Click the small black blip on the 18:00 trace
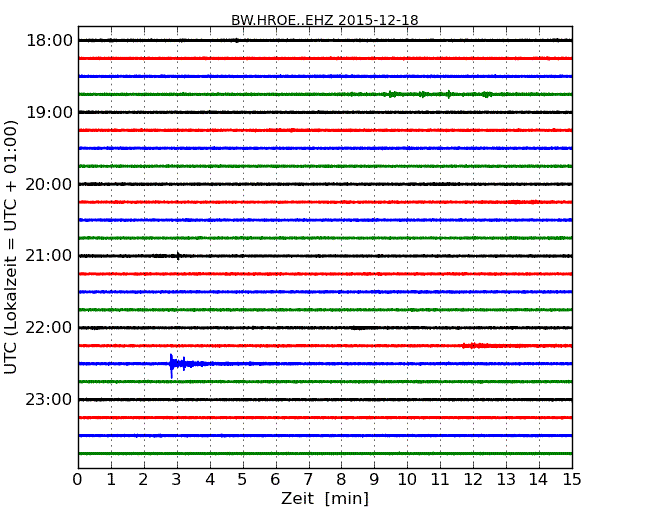Screen dimensions: 650x520 click(236, 40)
